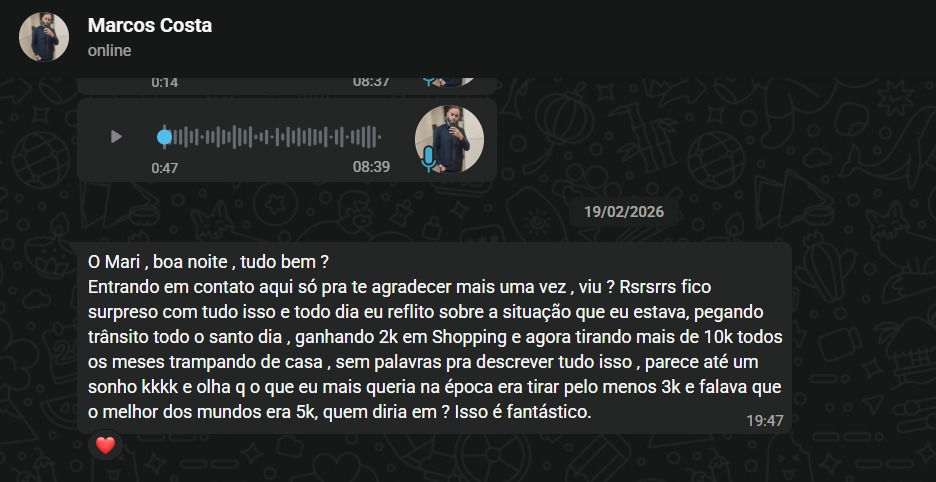Viewport: 936px width, 482px height.
Task: Click the "online" status text
Action: 109,51
